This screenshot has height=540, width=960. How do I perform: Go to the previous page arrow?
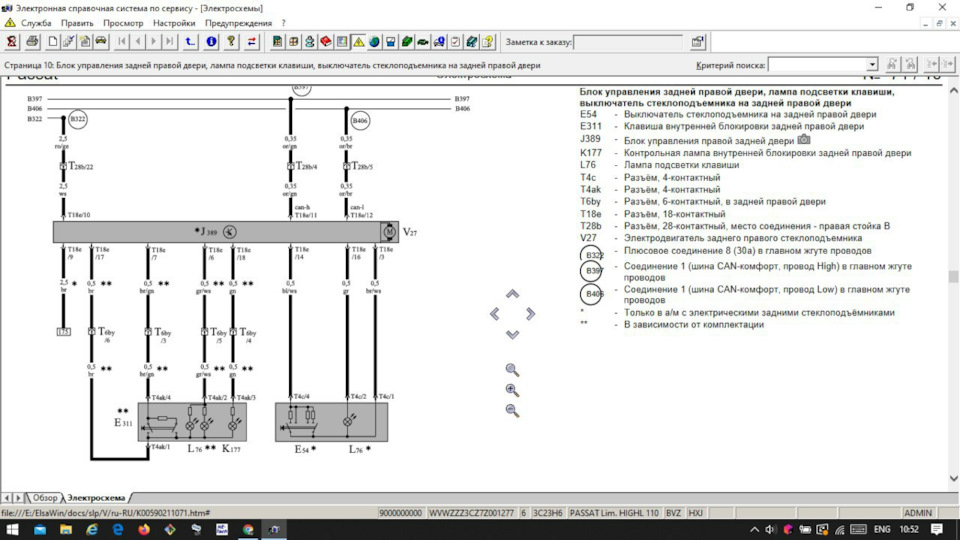click(138, 42)
